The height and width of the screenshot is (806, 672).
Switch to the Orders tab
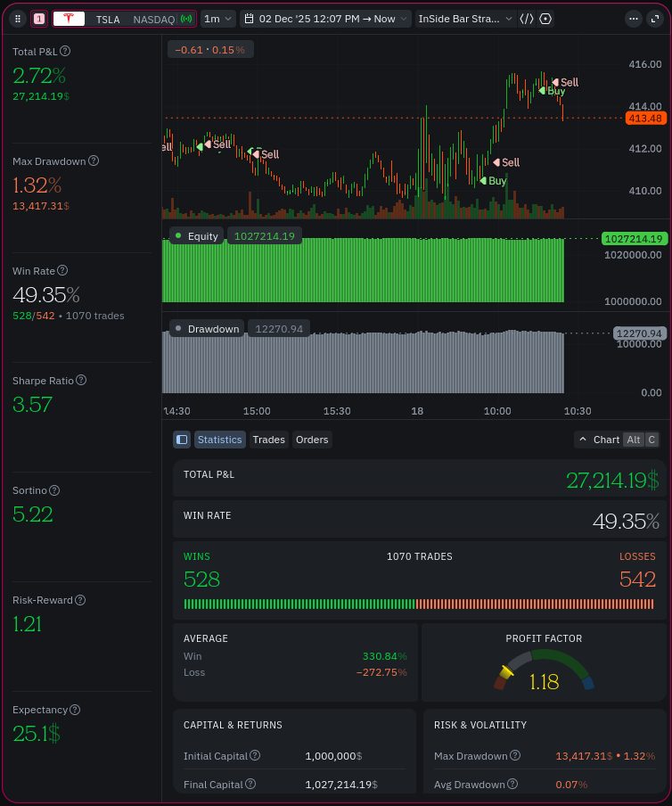click(x=312, y=440)
